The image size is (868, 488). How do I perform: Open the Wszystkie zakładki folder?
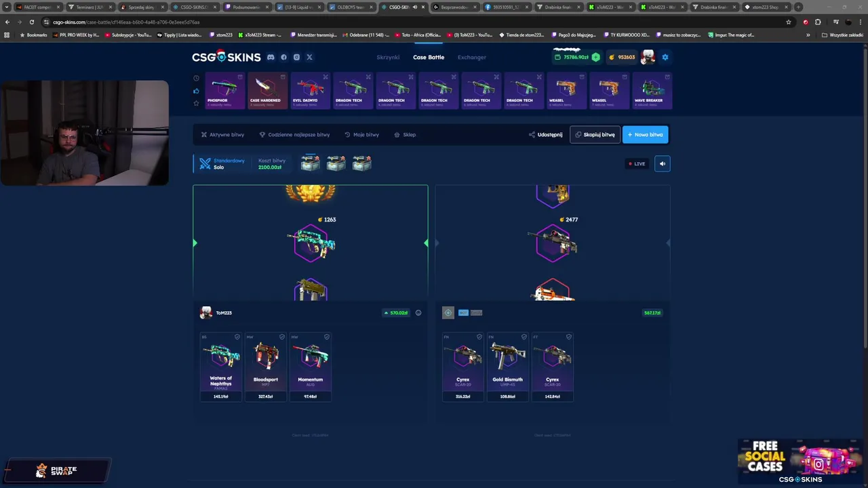pyautogui.click(x=842, y=35)
